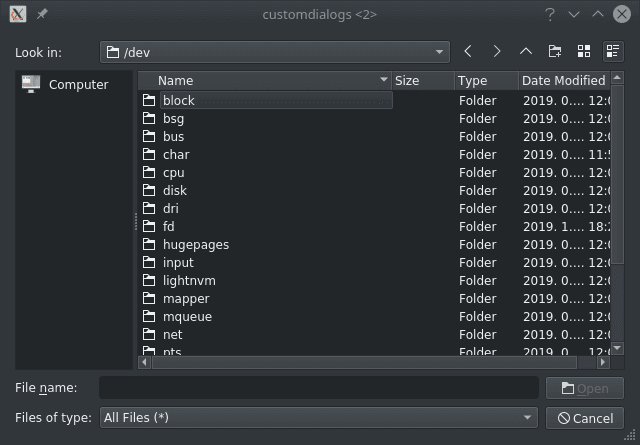Switch to detail view mode
The height and width of the screenshot is (445, 640).
pyautogui.click(x=613, y=52)
